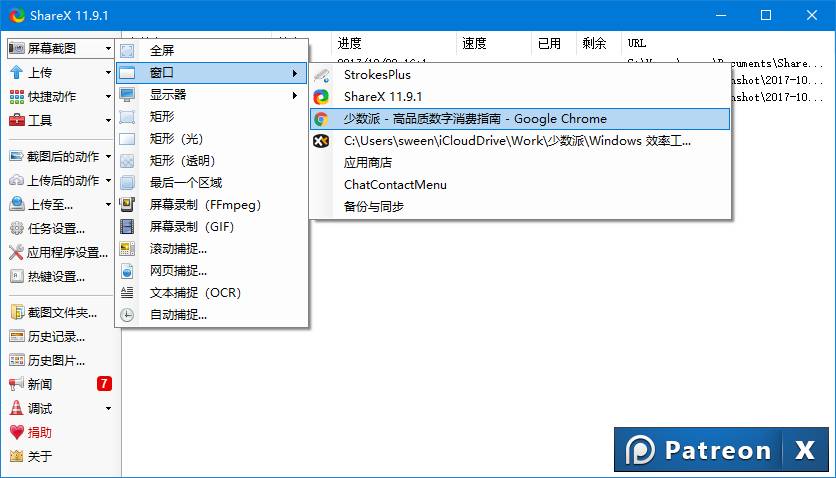Viewport: 836px width, 478px height.
Task: Click the Tools (工具) toolbox icon
Action: (x=17, y=120)
